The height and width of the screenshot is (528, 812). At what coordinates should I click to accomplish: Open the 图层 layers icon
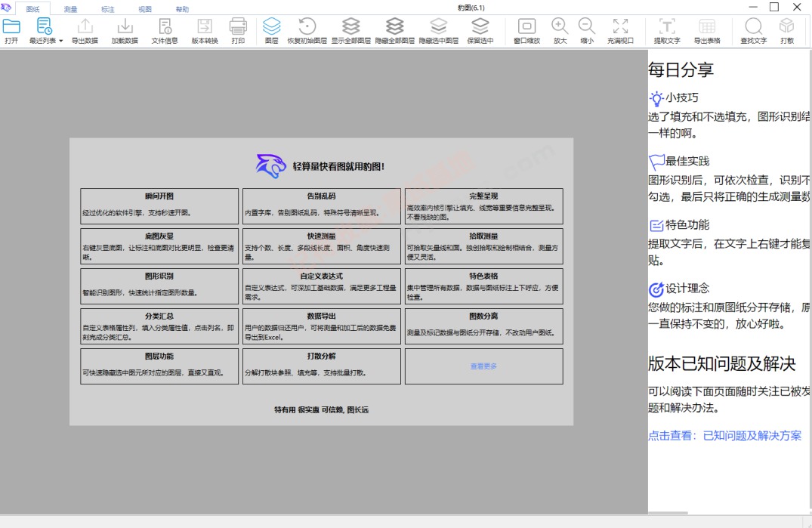(271, 26)
